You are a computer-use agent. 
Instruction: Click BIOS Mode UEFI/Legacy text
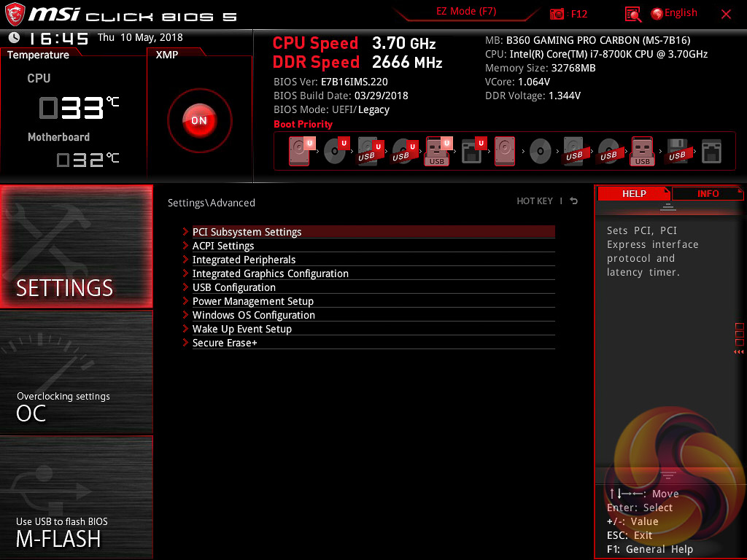click(332, 109)
